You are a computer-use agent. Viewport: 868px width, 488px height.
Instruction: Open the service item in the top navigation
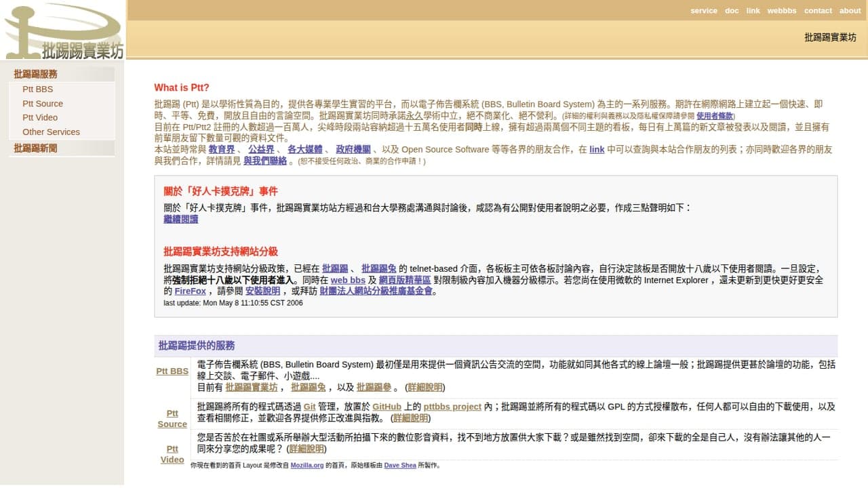[x=704, y=10]
